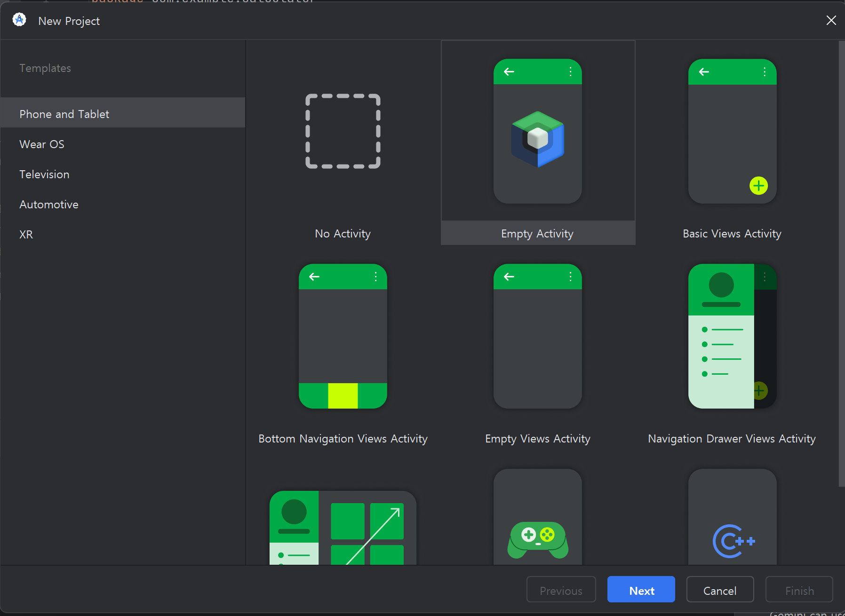Screen dimensions: 845x616
Task: Pick the Basic Views Activity template
Action: point(733,131)
